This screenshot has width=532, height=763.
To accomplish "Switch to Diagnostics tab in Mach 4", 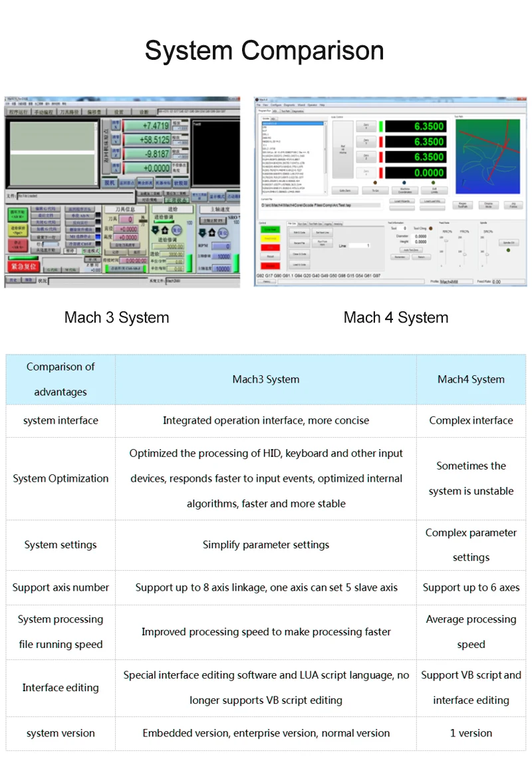I will tap(298, 111).
